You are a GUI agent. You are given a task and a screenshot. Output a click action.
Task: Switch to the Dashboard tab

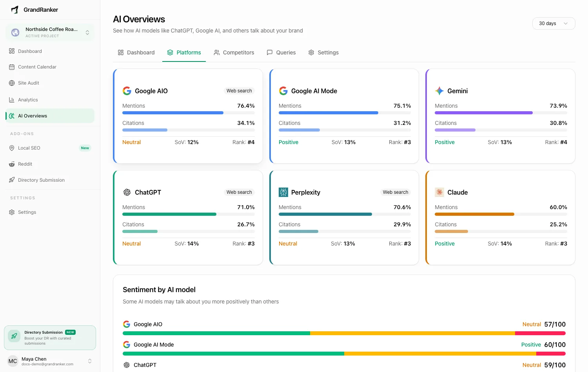(x=136, y=52)
